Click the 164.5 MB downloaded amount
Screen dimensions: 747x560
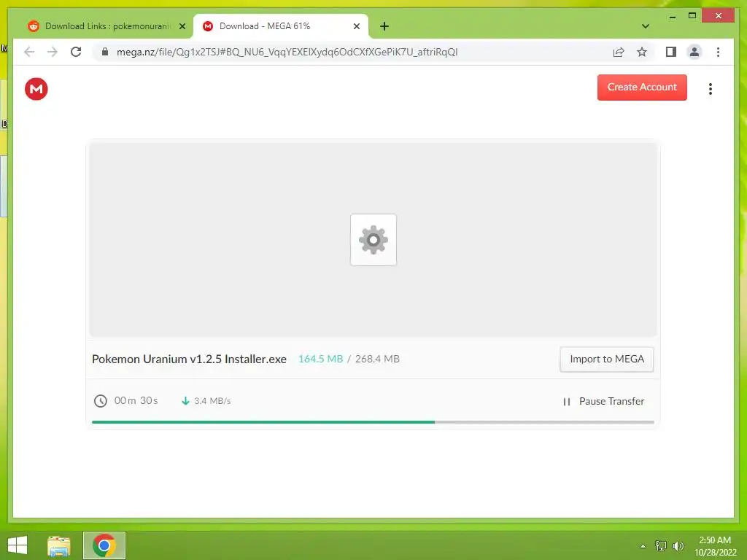(x=321, y=359)
